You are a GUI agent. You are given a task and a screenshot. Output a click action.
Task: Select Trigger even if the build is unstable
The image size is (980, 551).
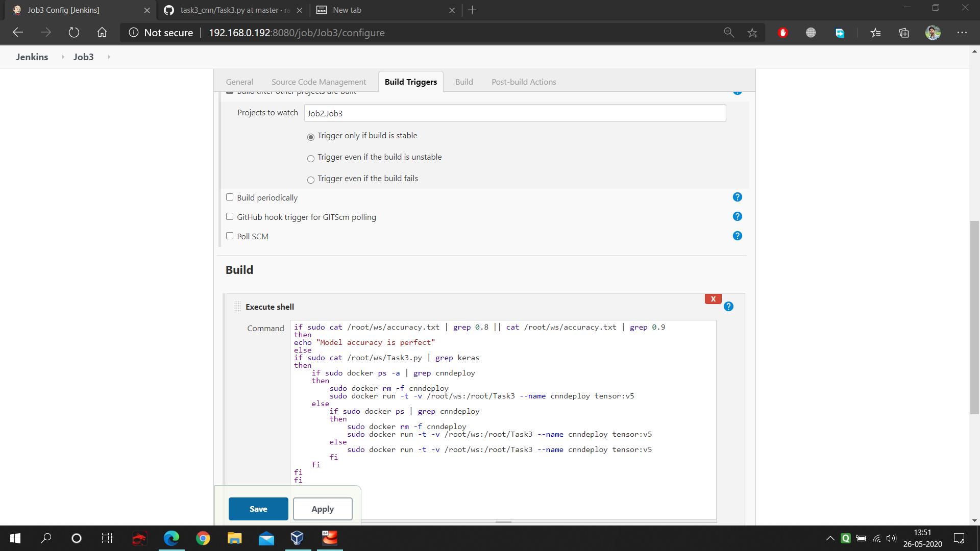tap(310, 158)
